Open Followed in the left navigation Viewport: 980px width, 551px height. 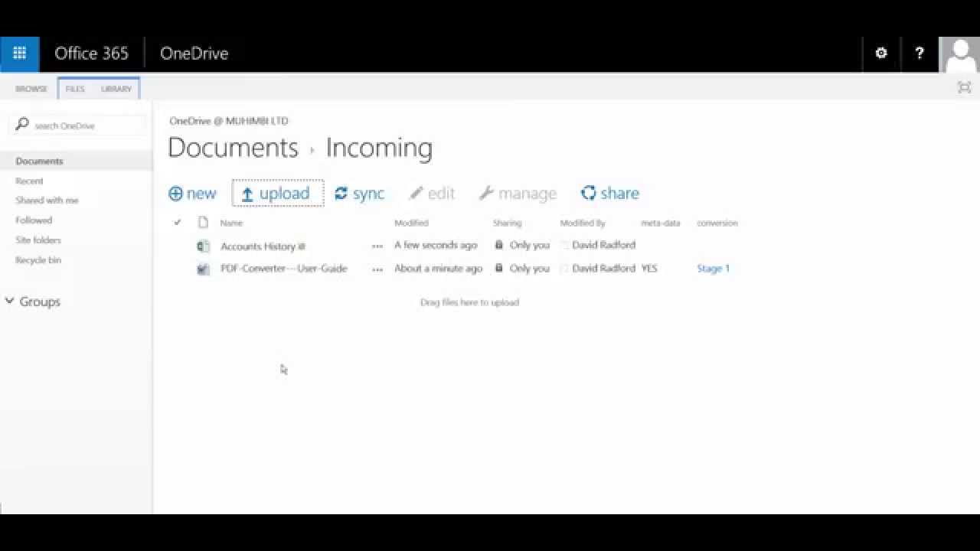click(34, 220)
